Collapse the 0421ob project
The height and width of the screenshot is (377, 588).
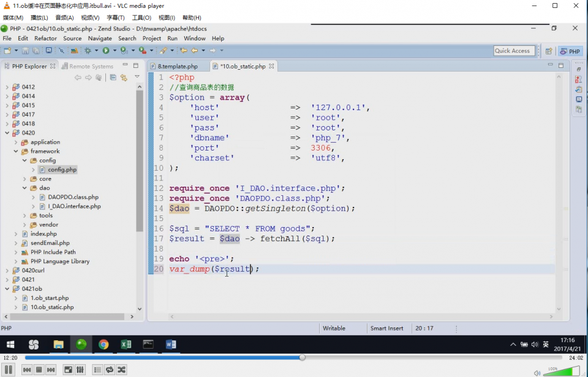point(7,289)
